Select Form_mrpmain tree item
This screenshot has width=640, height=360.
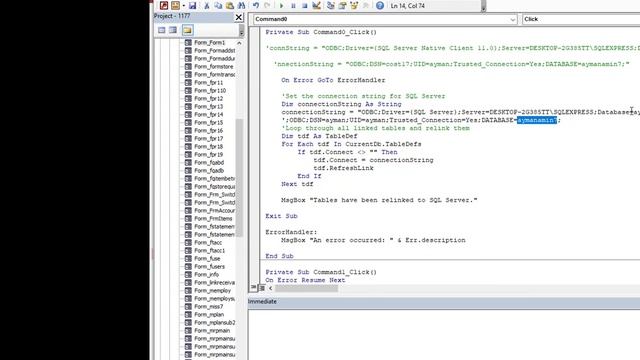click(x=212, y=331)
